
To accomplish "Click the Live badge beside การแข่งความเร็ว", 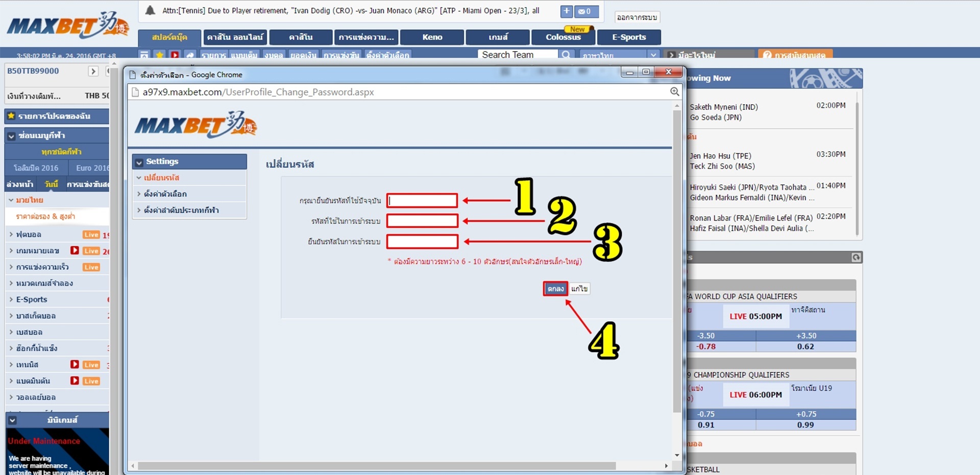I will [x=91, y=267].
